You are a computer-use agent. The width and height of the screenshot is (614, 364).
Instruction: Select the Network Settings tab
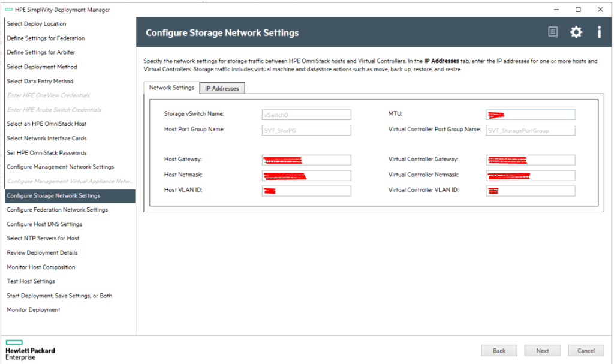[x=171, y=88]
